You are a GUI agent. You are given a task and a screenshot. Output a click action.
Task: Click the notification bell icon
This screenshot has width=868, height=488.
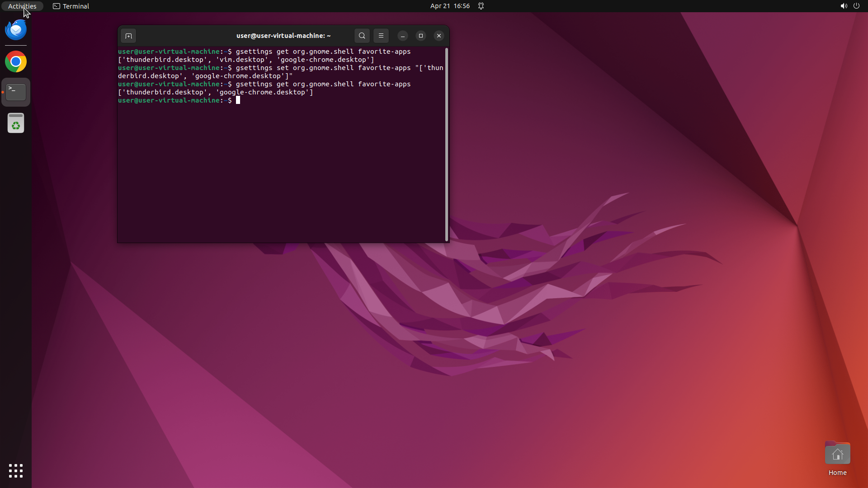pos(481,6)
